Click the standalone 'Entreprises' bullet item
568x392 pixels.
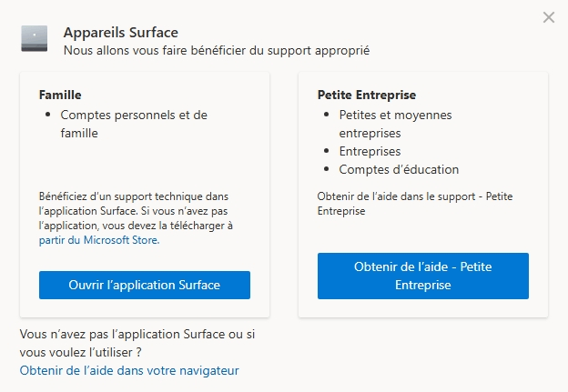click(x=370, y=151)
